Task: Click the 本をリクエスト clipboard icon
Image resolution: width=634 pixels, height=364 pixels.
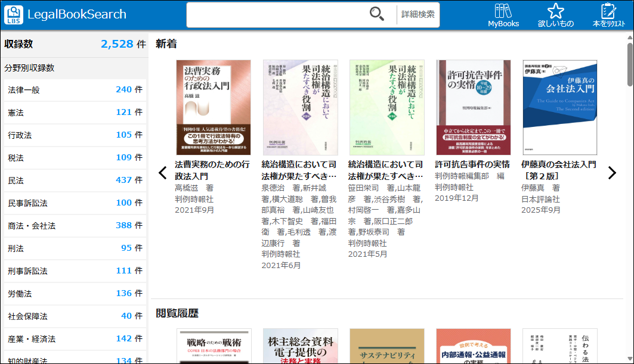Action: point(608,15)
